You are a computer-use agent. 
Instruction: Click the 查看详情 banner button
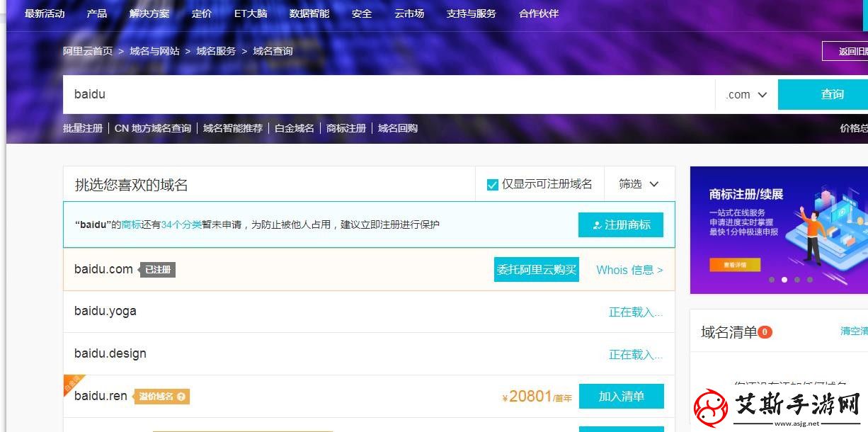point(735,265)
